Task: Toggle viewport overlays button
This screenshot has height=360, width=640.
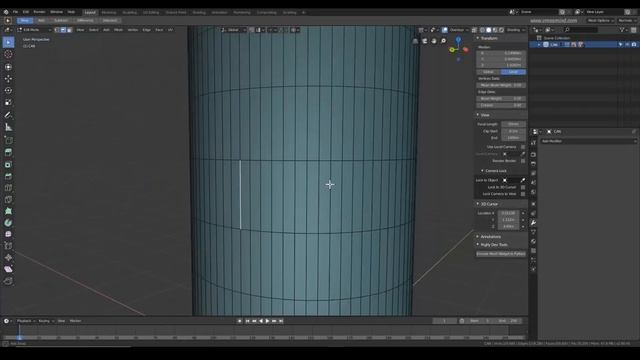Action: [x=445, y=30]
